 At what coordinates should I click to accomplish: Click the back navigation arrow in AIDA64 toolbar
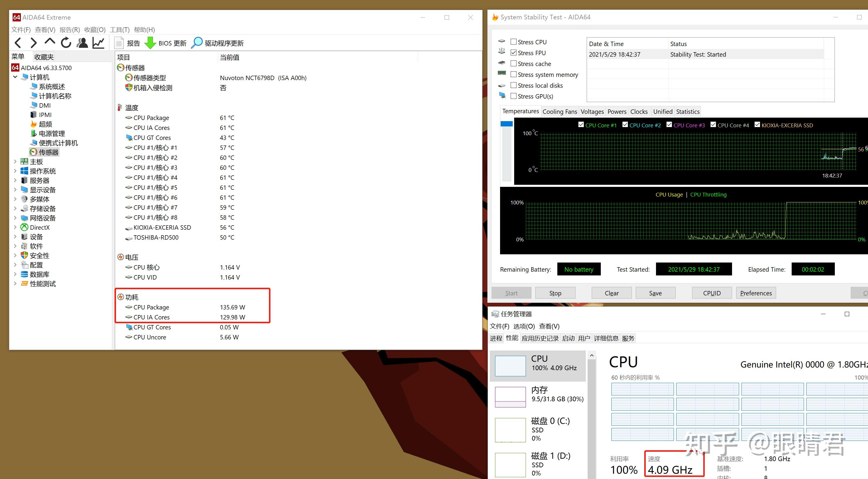click(x=18, y=43)
